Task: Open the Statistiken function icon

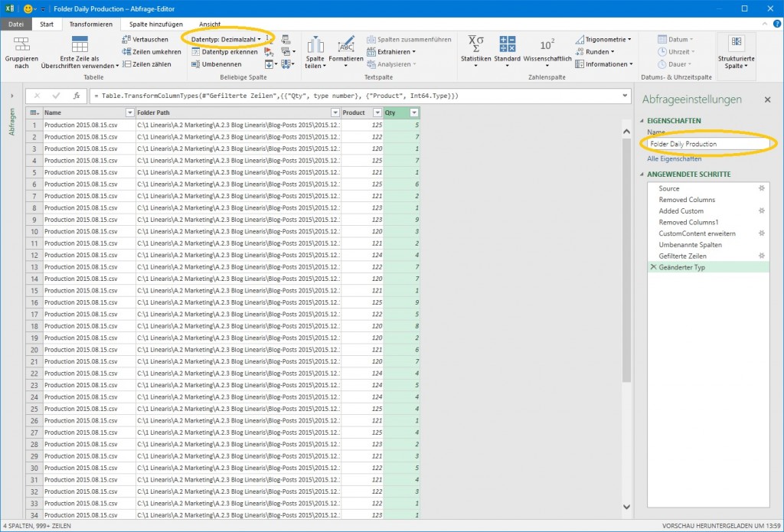Action: (x=475, y=44)
